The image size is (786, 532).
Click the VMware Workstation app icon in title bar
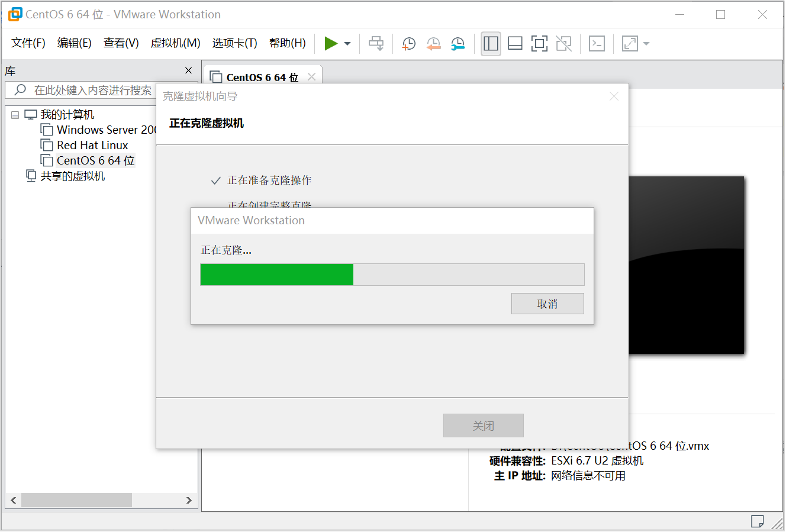coord(15,14)
